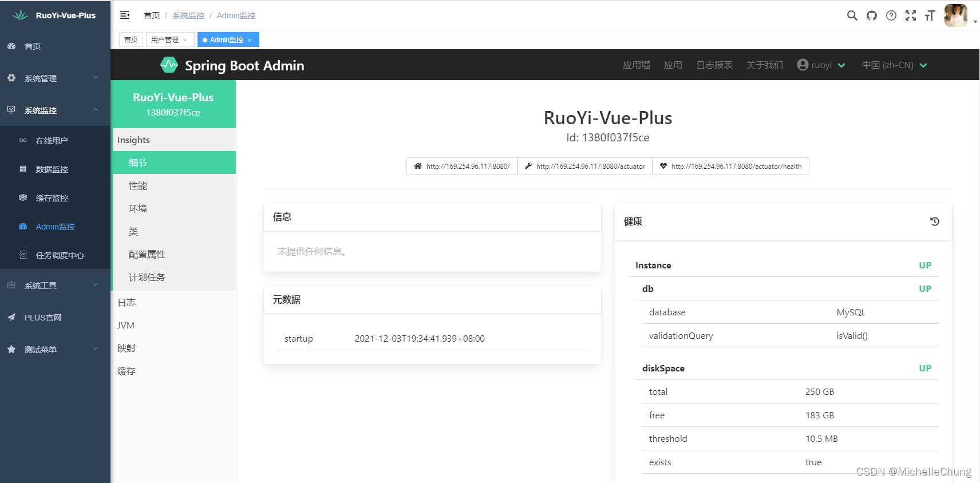The image size is (980, 483).
Task: Click the 任务调度中心 sidebar icon
Action: click(23, 255)
